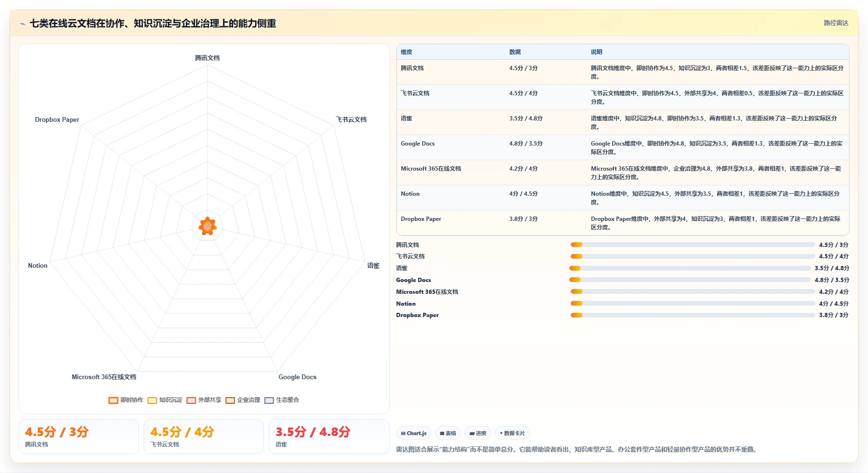Click the 腾讯文档 radar axis label
This screenshot has height=473, width=868.
pyautogui.click(x=207, y=58)
